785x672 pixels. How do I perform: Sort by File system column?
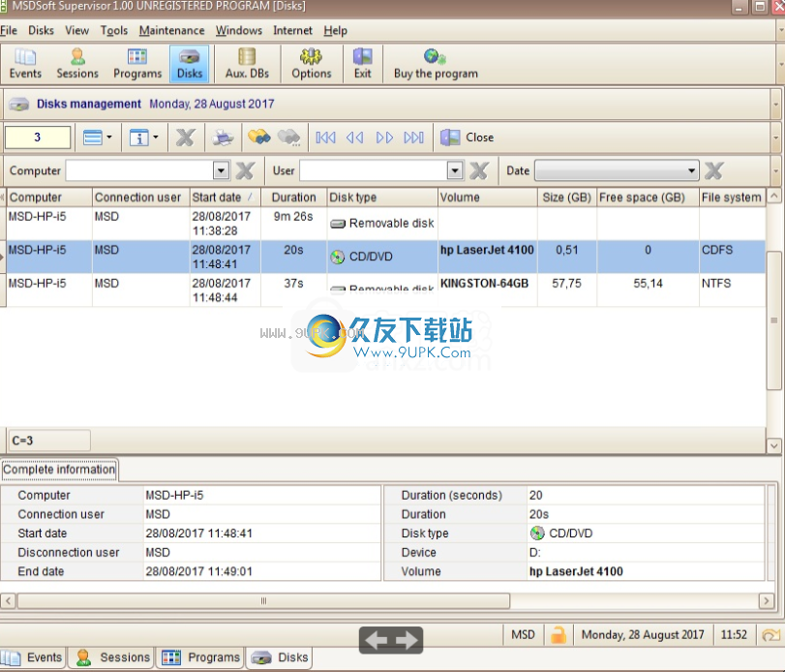pyautogui.click(x=732, y=198)
